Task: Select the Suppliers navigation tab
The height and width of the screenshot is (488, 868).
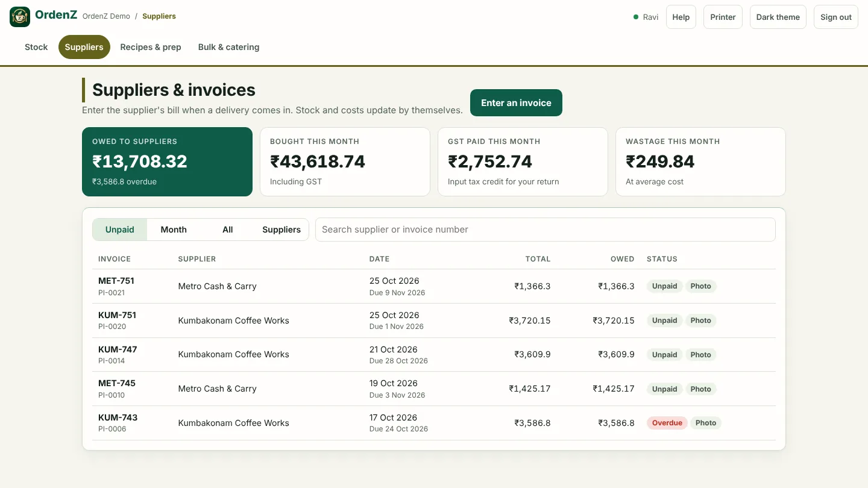Action: [x=84, y=47]
